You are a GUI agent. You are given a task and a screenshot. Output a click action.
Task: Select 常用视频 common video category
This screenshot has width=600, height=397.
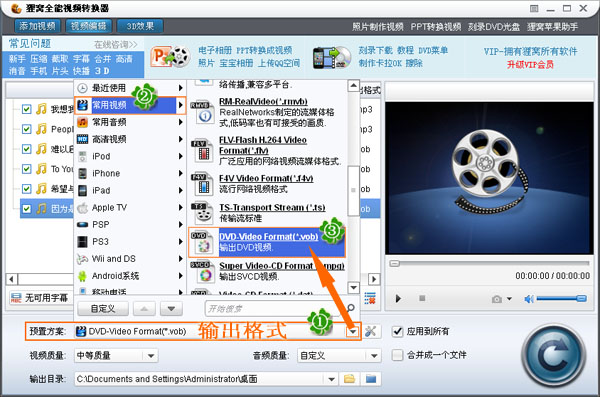coord(130,105)
